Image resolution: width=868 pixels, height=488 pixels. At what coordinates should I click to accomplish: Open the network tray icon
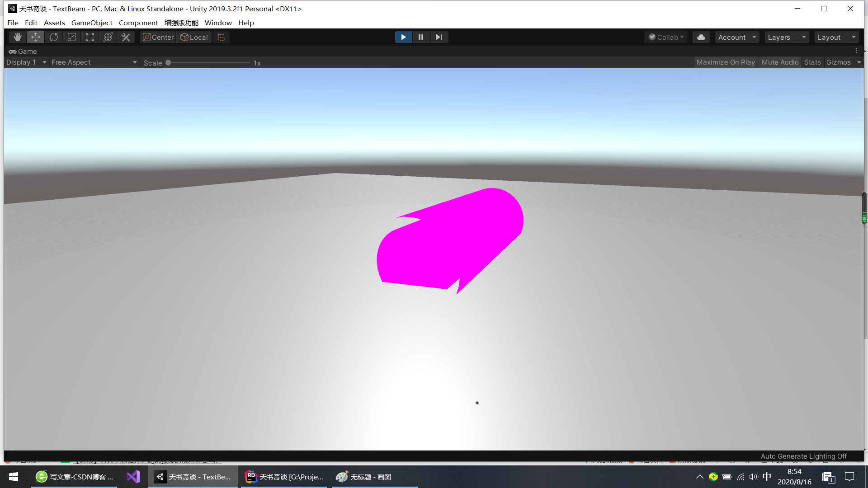pyautogui.click(x=741, y=477)
